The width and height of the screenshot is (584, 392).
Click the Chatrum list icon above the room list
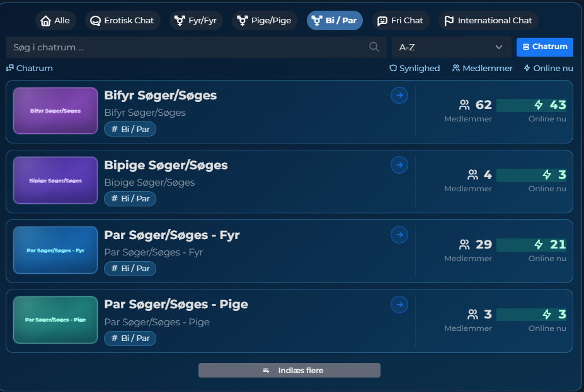9,68
